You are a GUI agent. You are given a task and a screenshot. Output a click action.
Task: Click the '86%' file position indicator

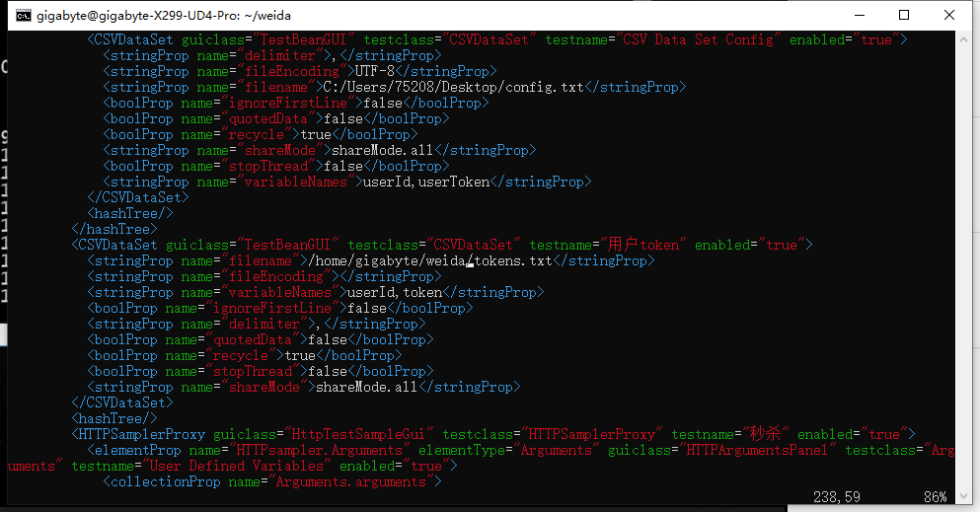pos(935,497)
